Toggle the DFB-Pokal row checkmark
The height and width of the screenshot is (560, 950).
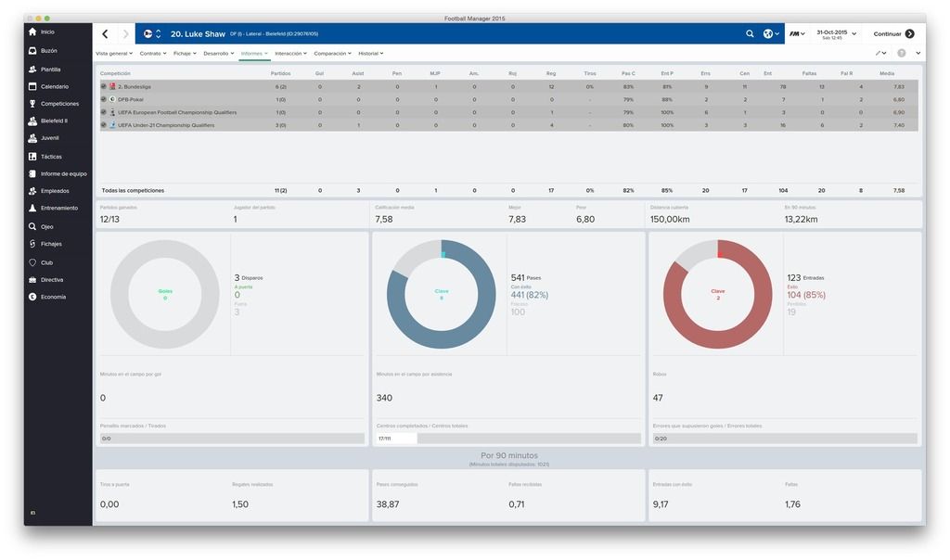click(x=104, y=99)
